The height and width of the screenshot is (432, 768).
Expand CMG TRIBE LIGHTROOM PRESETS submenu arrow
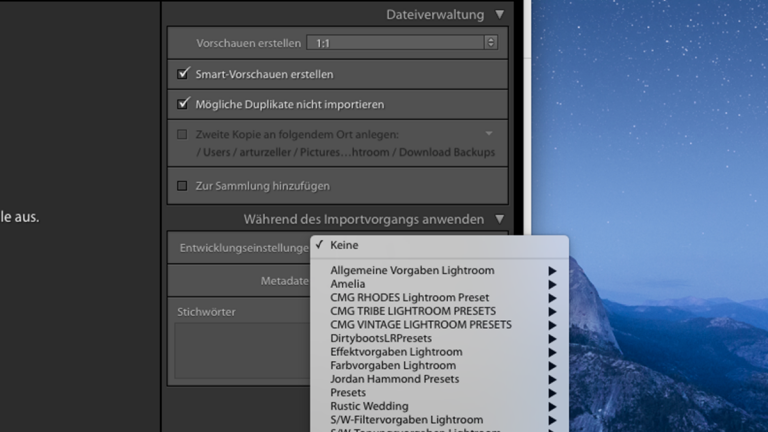click(x=552, y=312)
